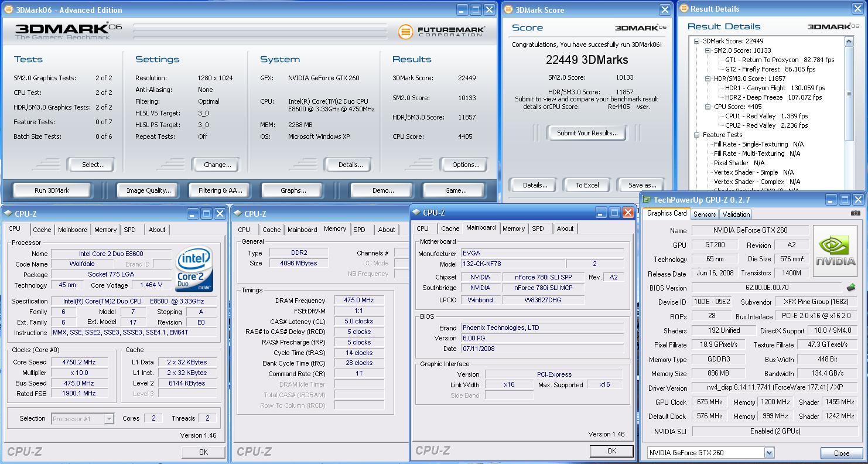
Task: Open Memory tab in the CPU-Z mainboard window
Action: tap(514, 228)
